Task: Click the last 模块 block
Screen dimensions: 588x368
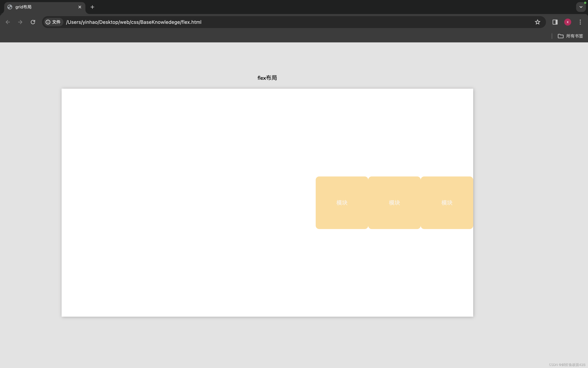Action: coord(447,203)
